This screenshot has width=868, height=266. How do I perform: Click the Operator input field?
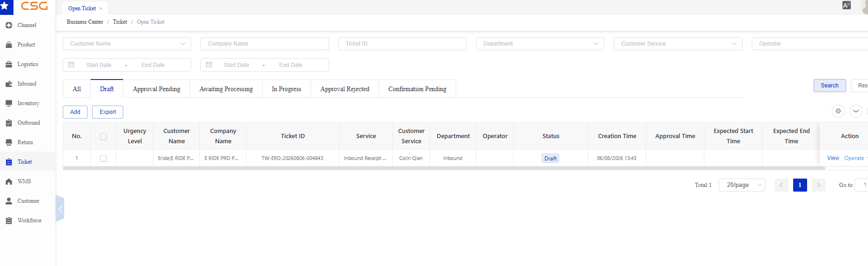[x=810, y=44]
